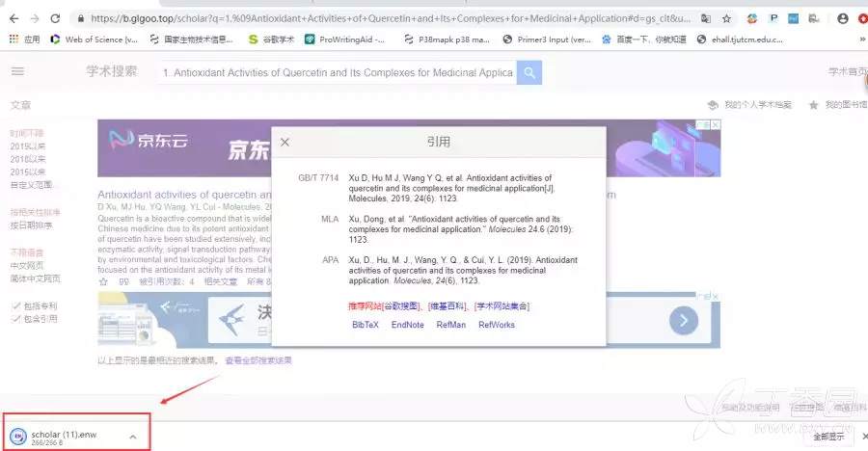
Task: Click the blue P extension icon
Action: tap(773, 19)
